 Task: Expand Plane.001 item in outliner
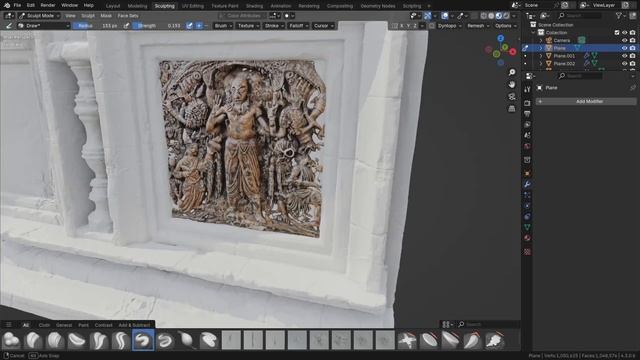541,56
